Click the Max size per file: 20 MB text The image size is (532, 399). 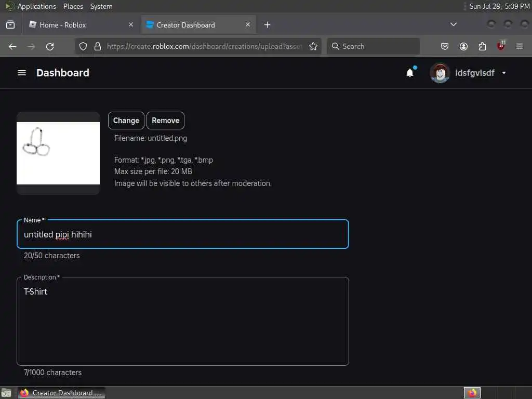153,171
